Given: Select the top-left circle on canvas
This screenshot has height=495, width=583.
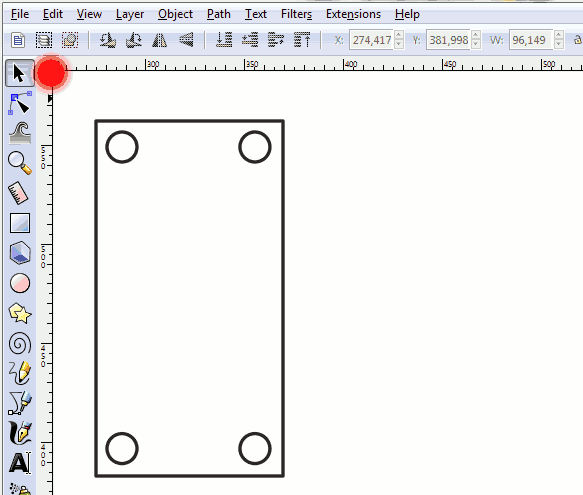Looking at the screenshot, I should (122, 147).
